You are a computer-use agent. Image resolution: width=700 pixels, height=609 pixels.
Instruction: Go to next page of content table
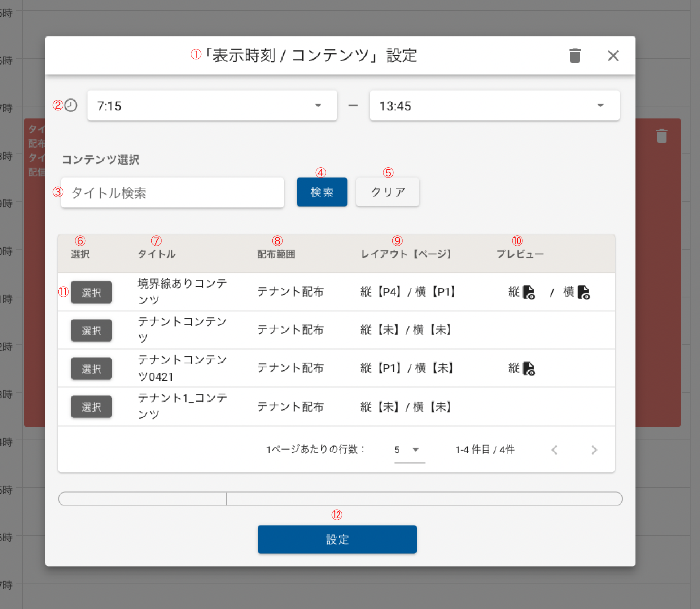pyautogui.click(x=594, y=450)
